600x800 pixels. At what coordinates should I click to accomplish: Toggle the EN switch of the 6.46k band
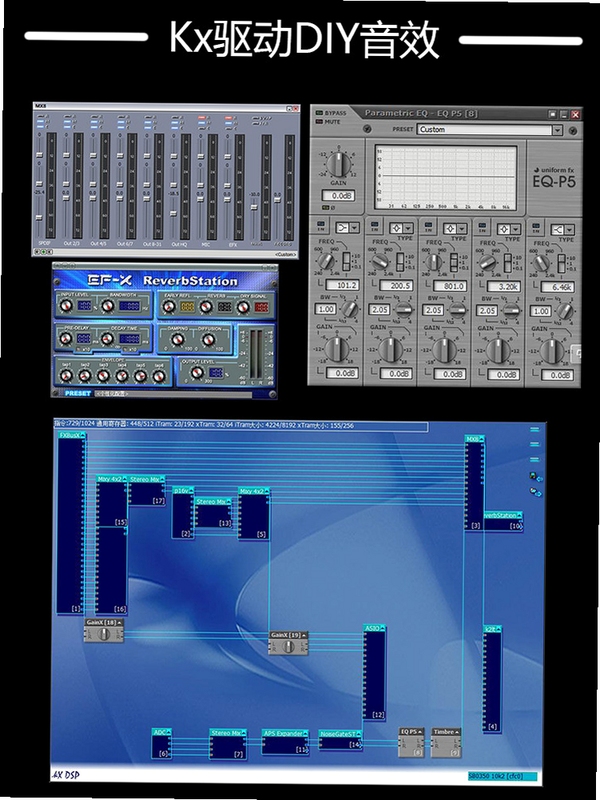point(536,227)
